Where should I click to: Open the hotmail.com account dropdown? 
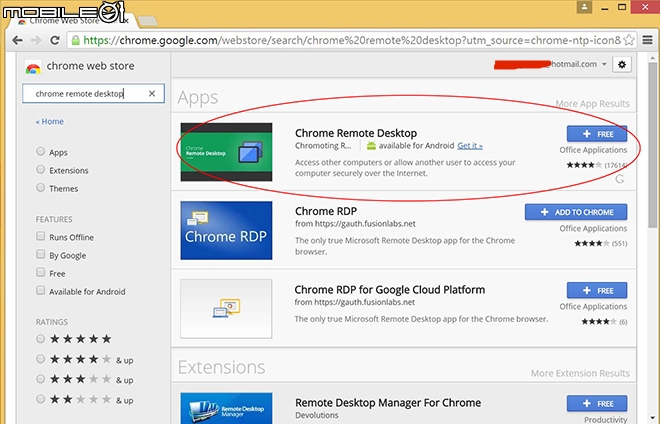point(604,64)
